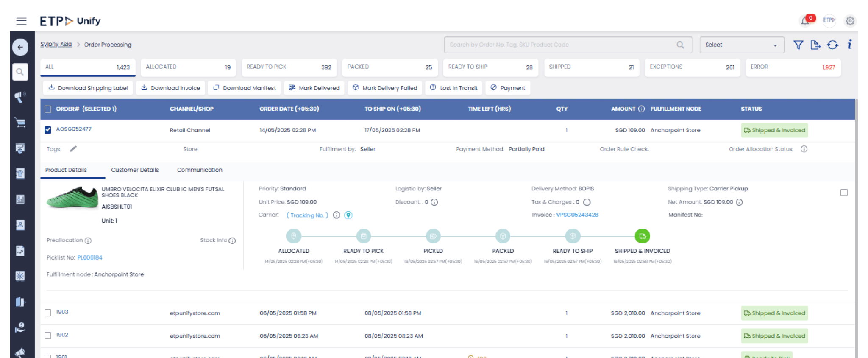Click the Shipped & Invoiced progress step
Image resolution: width=868 pixels, height=358 pixels.
(642, 236)
